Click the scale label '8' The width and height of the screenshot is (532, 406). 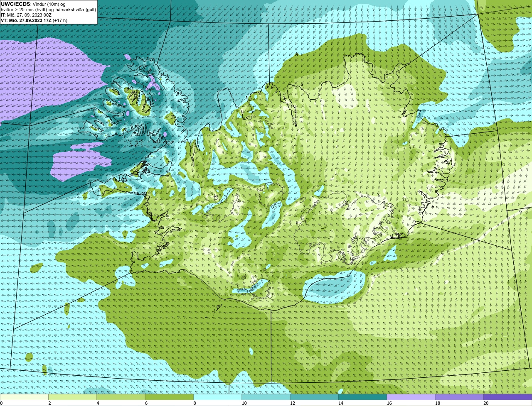pos(195,403)
